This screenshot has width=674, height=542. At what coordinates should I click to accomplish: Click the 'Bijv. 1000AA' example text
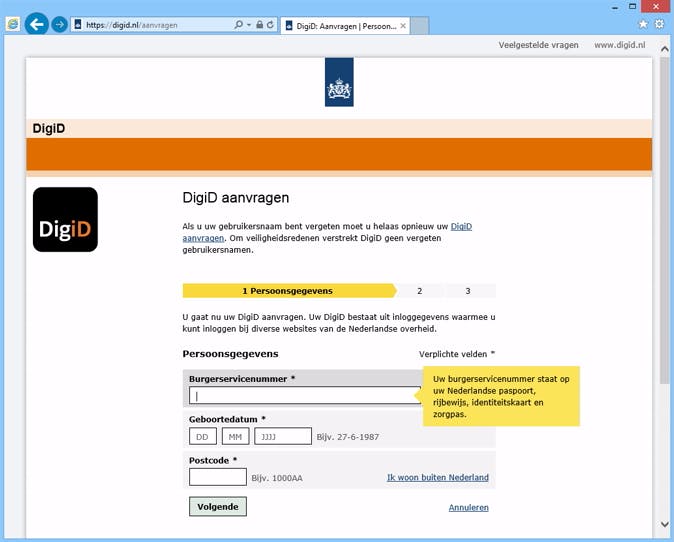point(277,478)
